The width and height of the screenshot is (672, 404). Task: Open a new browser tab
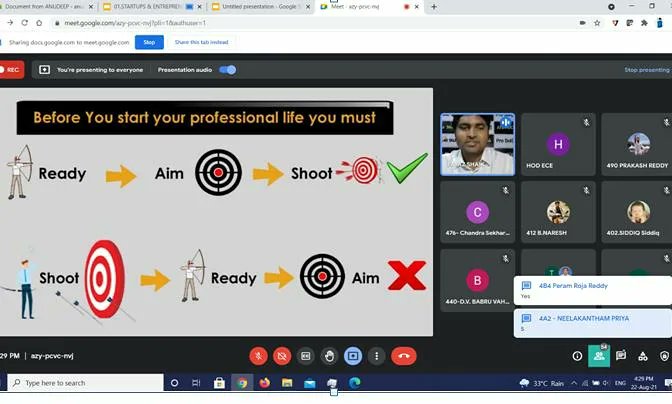pos(434,7)
